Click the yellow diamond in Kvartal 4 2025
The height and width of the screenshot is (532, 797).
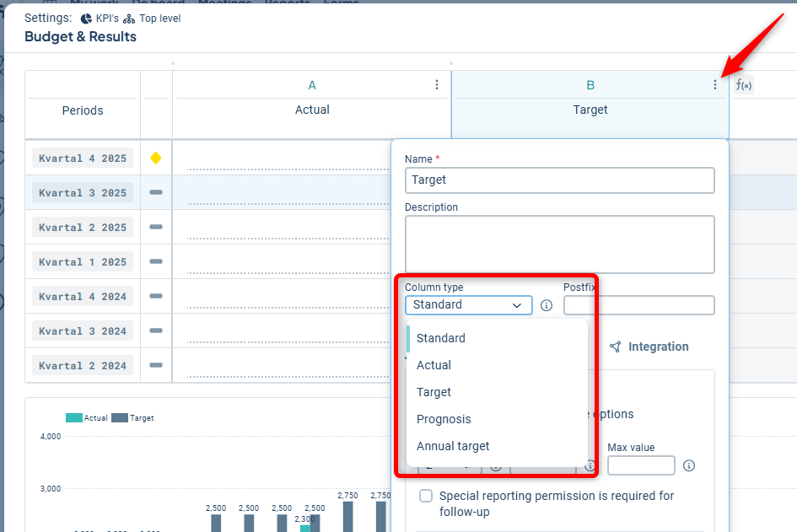click(155, 158)
